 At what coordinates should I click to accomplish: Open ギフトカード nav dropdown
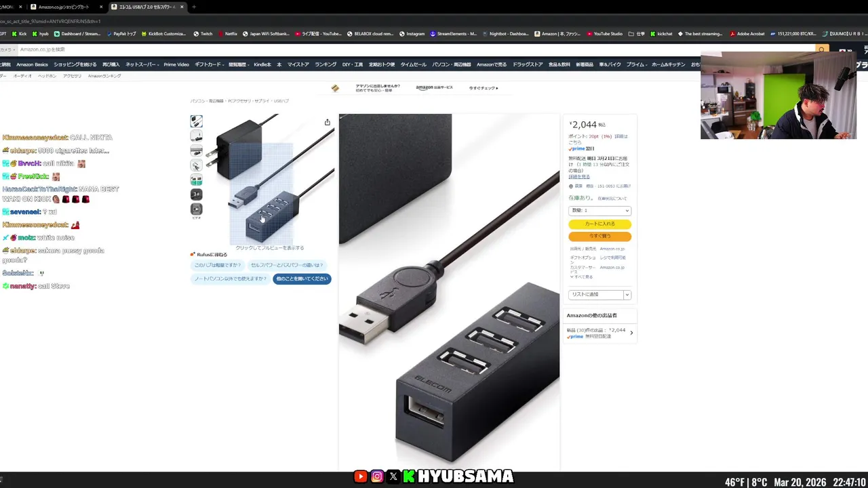(x=209, y=64)
